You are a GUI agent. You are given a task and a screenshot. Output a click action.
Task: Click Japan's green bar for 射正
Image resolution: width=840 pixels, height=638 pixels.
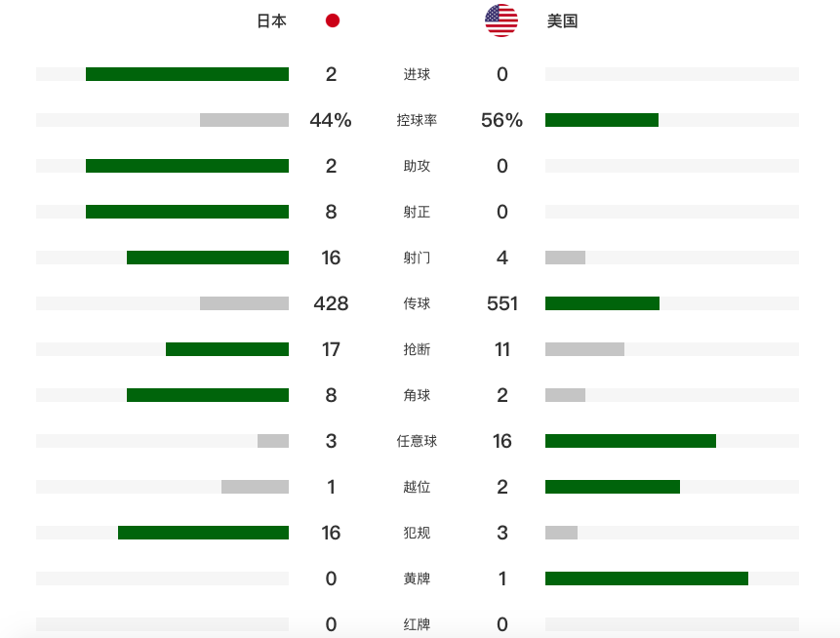click(x=187, y=212)
